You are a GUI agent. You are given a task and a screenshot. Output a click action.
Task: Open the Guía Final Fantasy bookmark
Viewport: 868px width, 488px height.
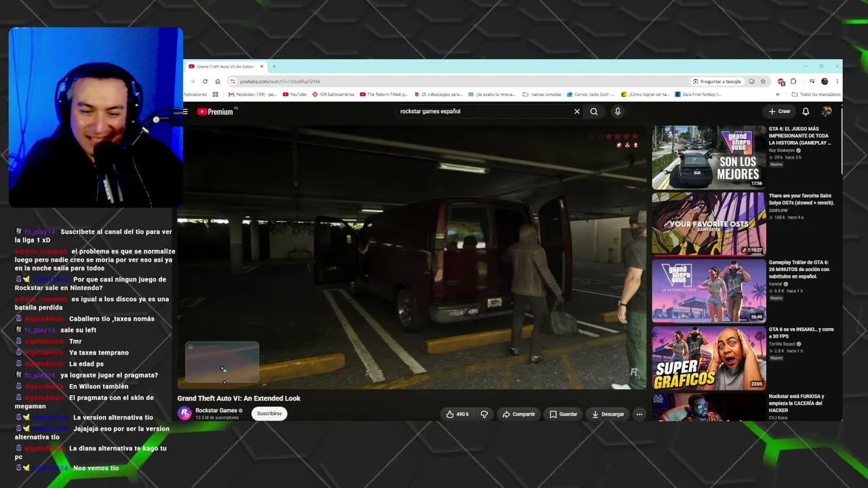click(698, 94)
